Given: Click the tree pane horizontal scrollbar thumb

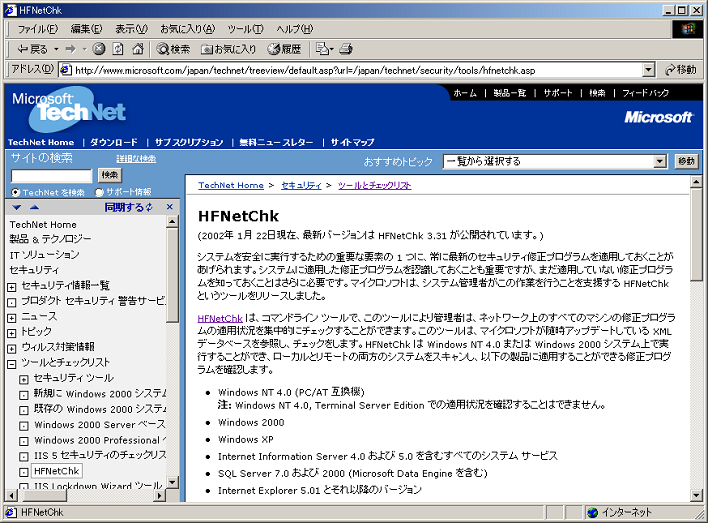Looking at the screenshot, I should coord(44,495).
